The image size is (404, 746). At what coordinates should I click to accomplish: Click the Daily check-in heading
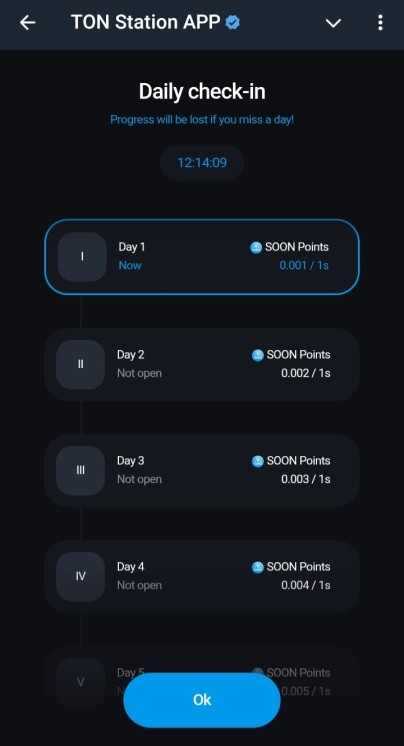202,91
